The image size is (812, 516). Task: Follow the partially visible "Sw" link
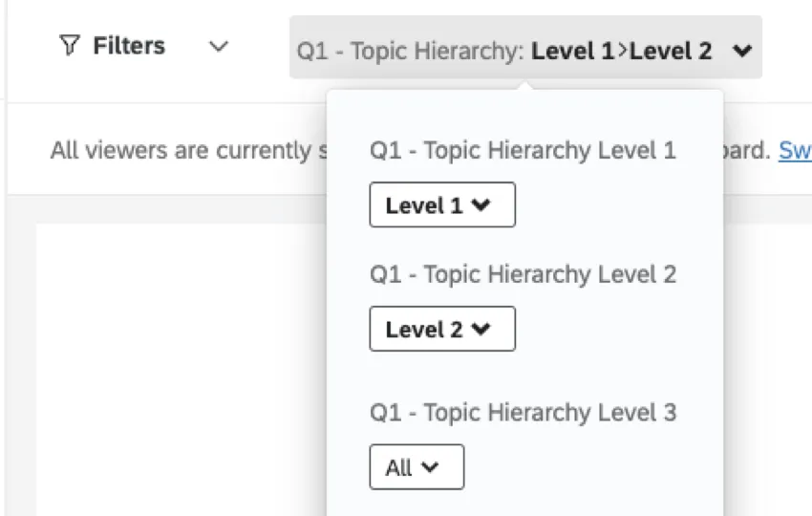[795, 151]
